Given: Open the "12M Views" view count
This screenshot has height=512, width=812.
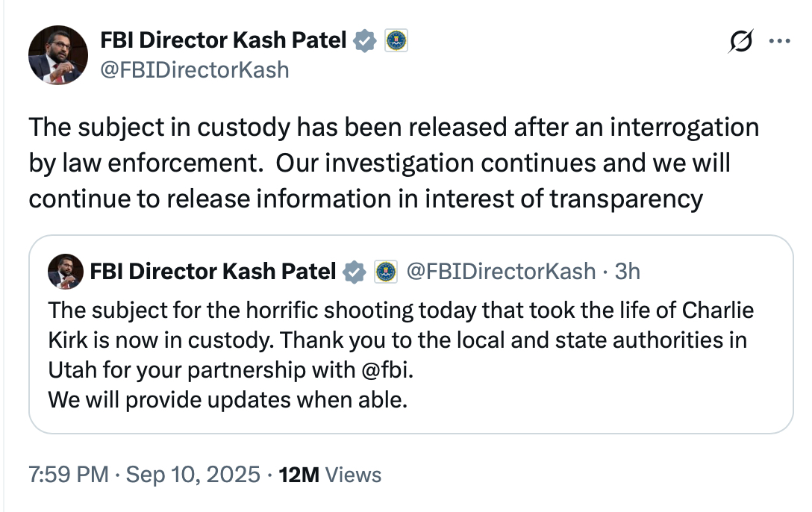Looking at the screenshot, I should [329, 475].
